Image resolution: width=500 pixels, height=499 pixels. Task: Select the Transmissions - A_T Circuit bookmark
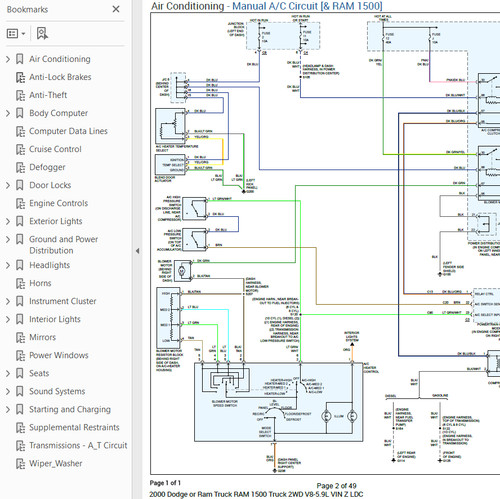pyautogui.click(x=78, y=445)
